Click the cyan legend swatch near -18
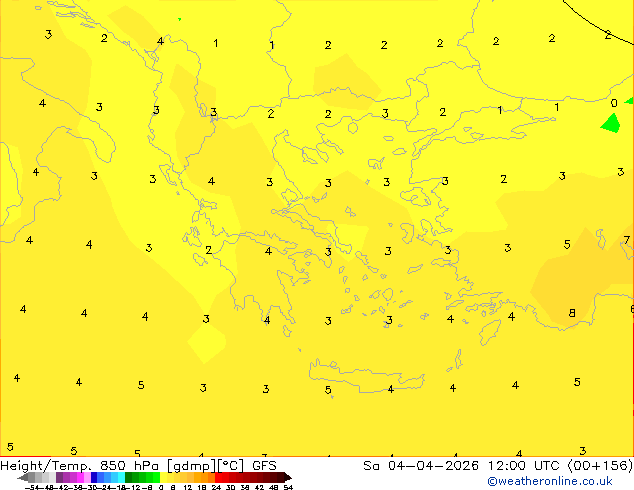The image size is (634, 490). tap(121, 477)
